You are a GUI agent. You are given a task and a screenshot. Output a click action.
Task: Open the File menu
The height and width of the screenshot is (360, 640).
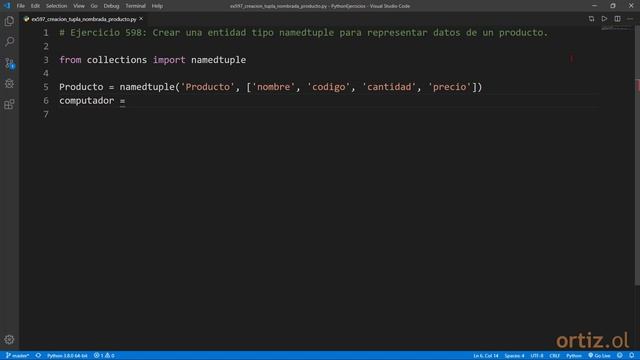20,6
